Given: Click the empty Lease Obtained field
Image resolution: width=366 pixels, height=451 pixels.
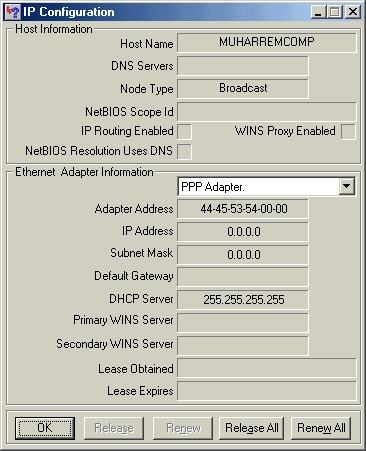Looking at the screenshot, I should 267,368.
